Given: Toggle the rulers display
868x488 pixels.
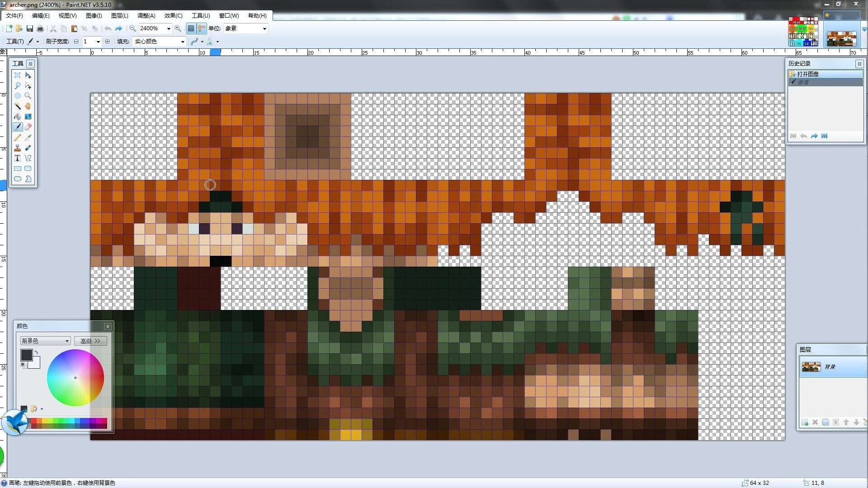Looking at the screenshot, I should click(x=202, y=28).
